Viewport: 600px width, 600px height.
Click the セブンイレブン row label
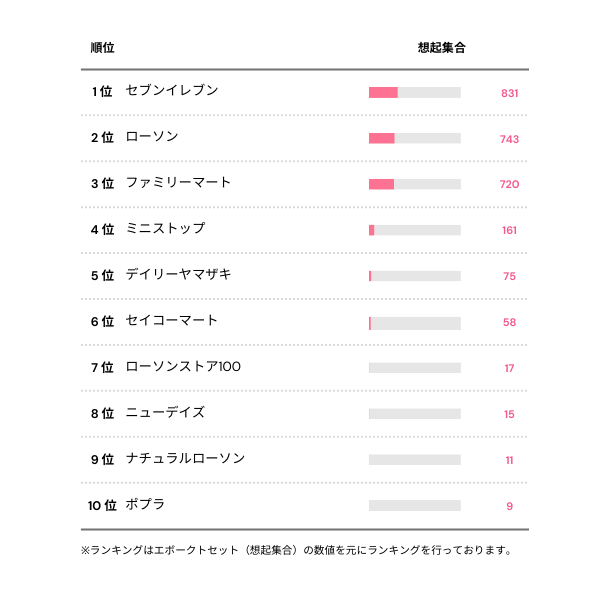pyautogui.click(x=172, y=91)
